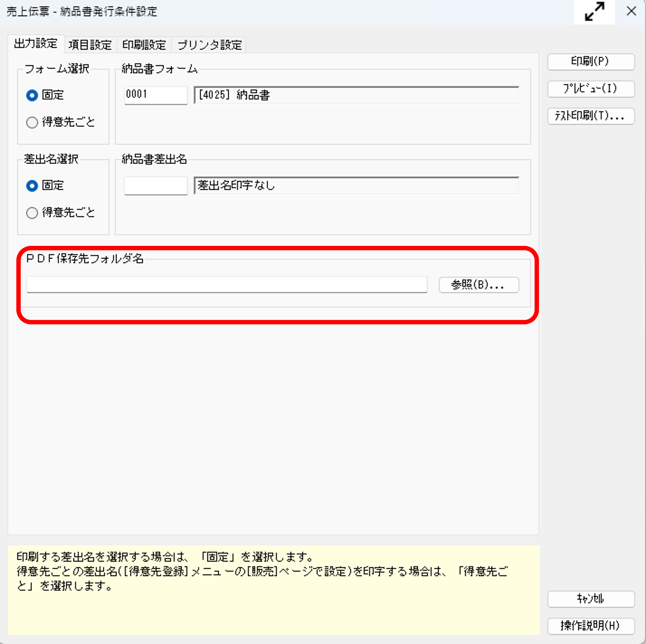Open the 印刷設定 tab
This screenshot has height=644, width=646.
point(144,45)
